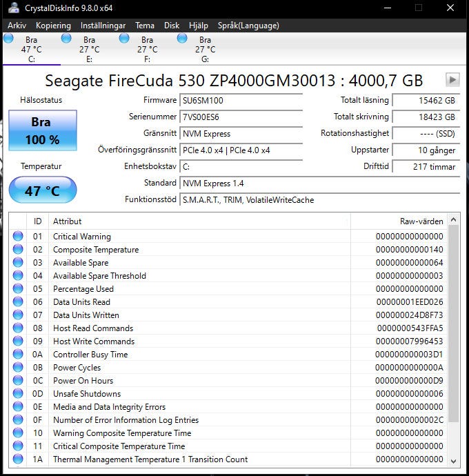Click status icon of Controller Busy Time row
The image size is (469, 476).
(x=18, y=354)
